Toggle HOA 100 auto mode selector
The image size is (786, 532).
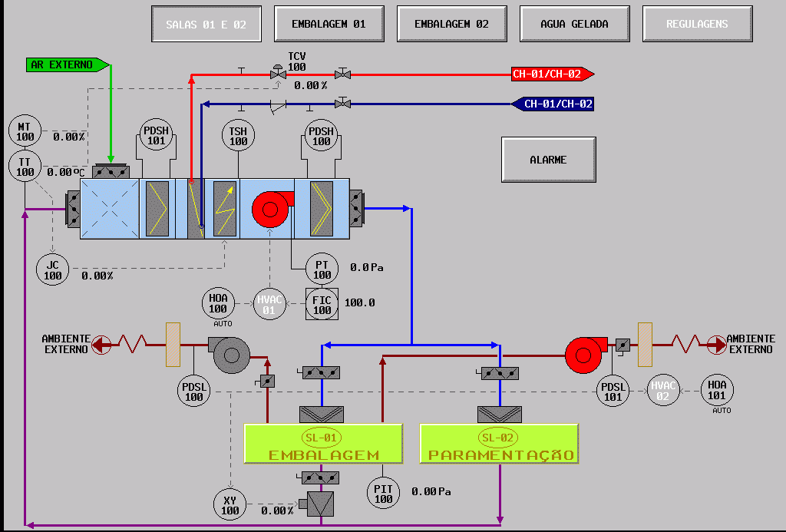click(x=218, y=304)
